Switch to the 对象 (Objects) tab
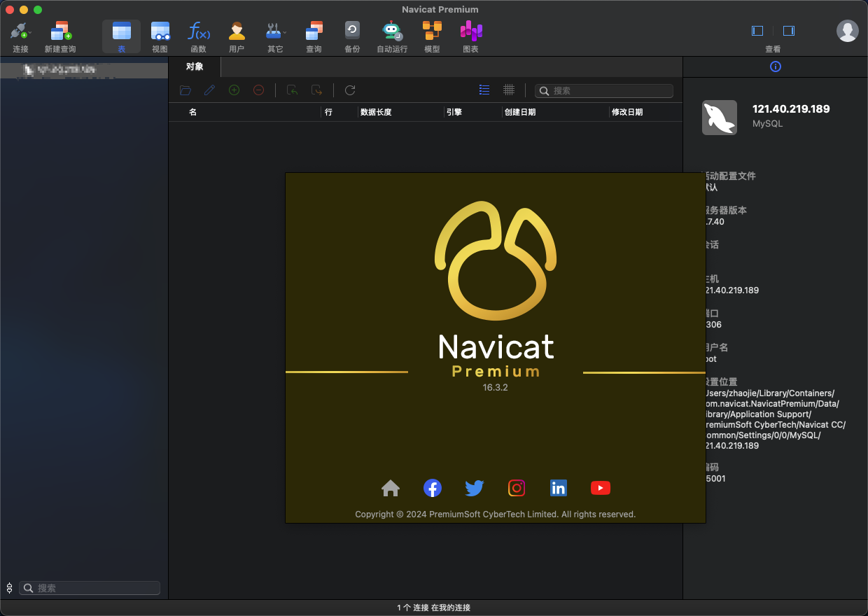 point(195,66)
